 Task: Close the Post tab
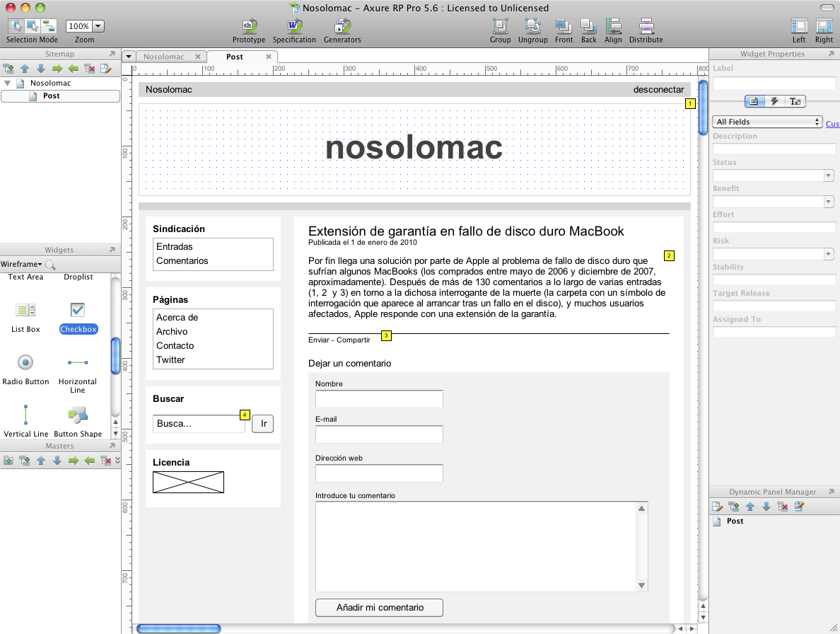tap(269, 57)
